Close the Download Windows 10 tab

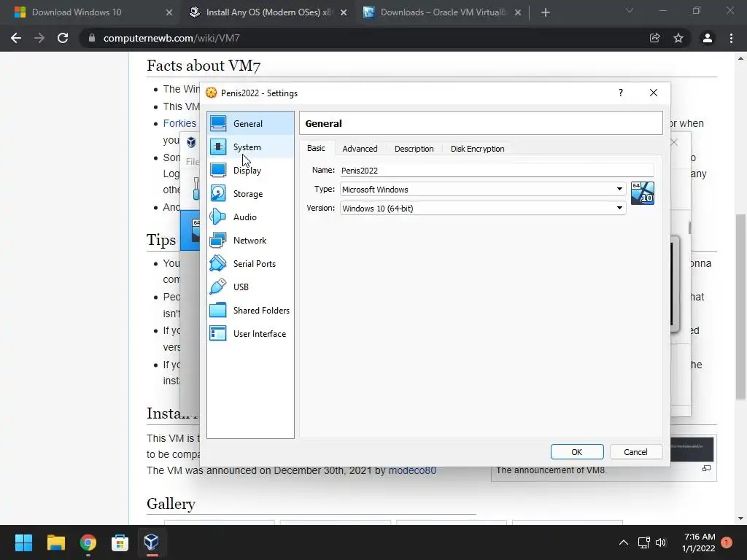click(169, 12)
